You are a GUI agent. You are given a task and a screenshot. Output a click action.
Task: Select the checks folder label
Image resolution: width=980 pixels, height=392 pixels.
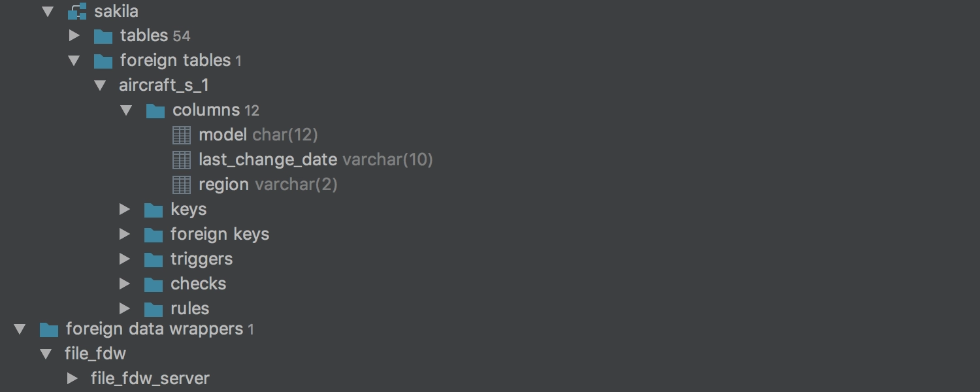(x=198, y=284)
